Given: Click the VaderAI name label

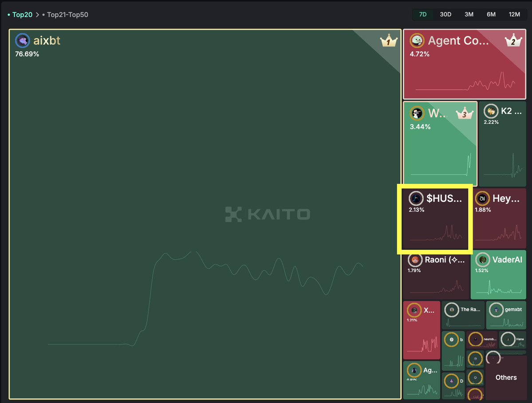Looking at the screenshot, I should [x=507, y=260].
